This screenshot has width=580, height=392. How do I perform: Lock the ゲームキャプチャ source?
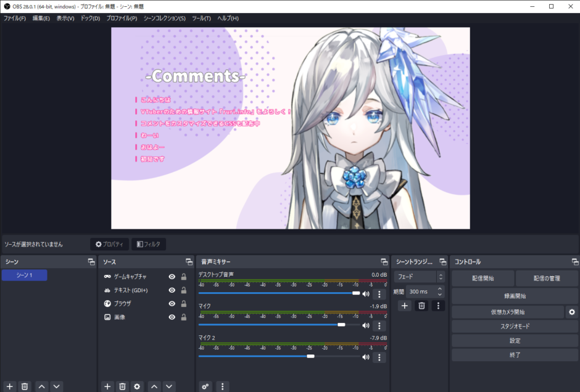183,277
